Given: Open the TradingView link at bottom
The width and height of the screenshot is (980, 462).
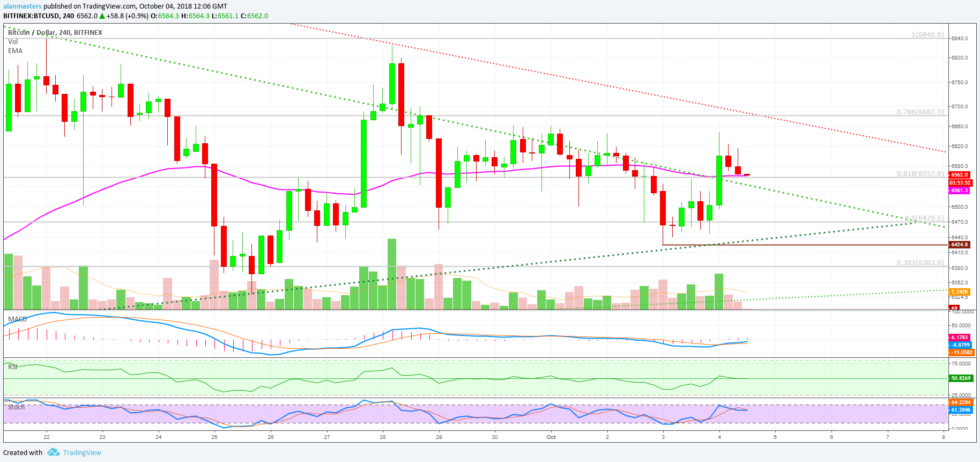Looking at the screenshot, I should [82, 452].
